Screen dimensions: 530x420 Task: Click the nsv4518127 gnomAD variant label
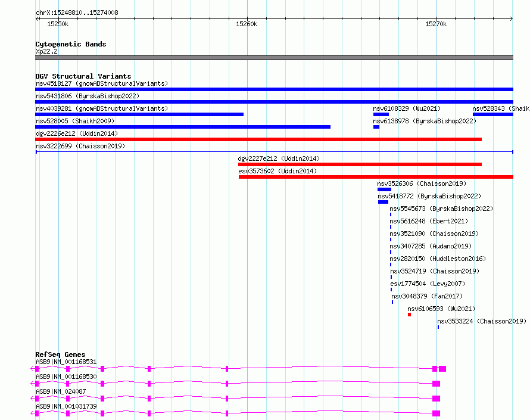102,83
